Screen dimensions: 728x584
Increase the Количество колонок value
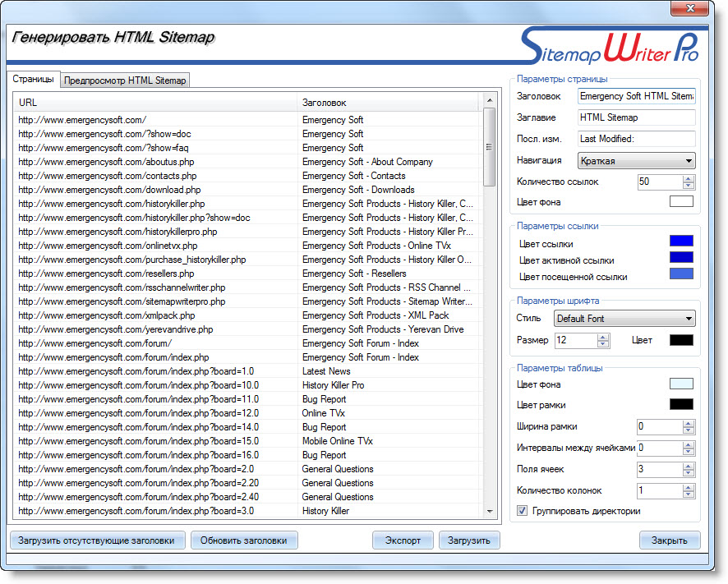(x=689, y=487)
